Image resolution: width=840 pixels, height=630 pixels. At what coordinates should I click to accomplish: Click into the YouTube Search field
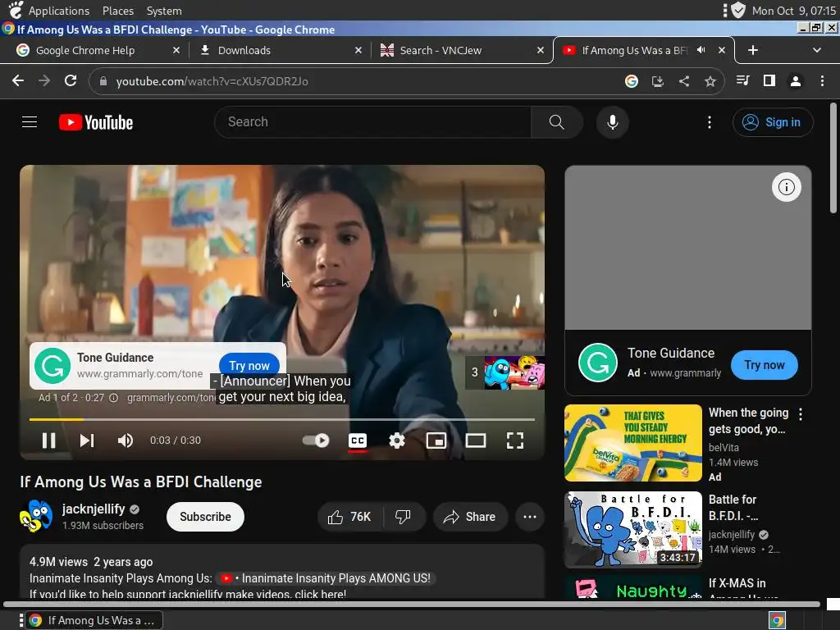373,122
